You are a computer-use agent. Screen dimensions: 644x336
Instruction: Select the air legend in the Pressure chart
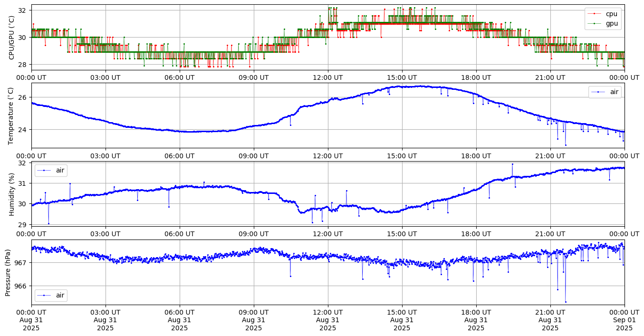pos(51,295)
